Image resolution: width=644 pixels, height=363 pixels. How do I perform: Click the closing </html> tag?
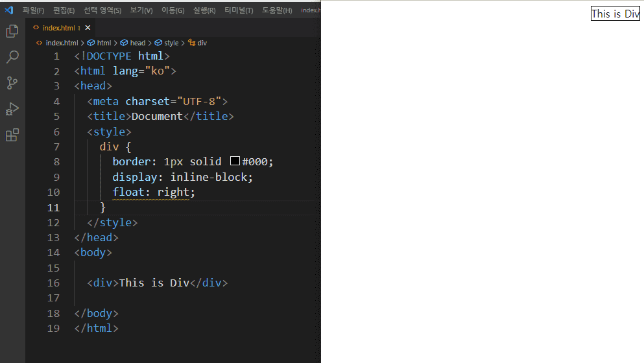(97, 328)
